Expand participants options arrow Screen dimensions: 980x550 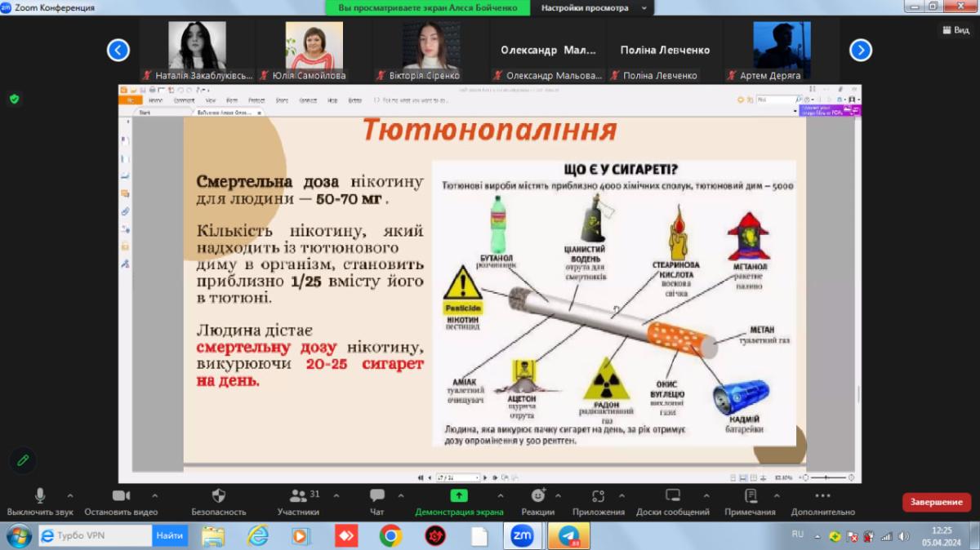tap(336, 495)
